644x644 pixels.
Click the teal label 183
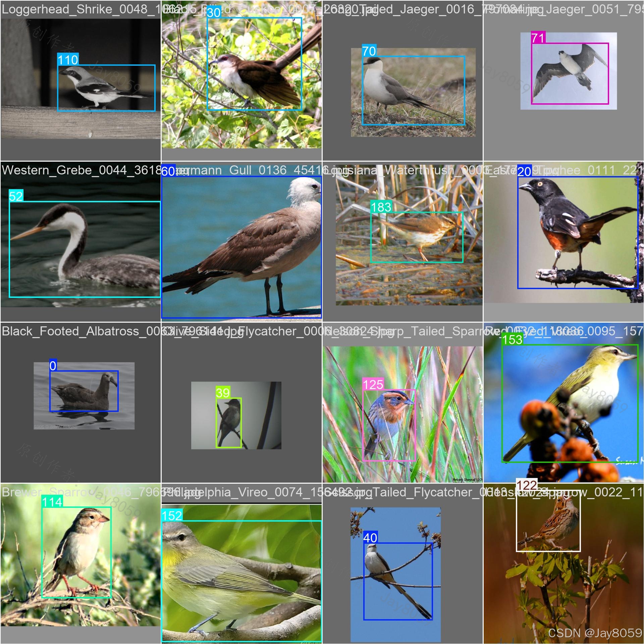[381, 207]
